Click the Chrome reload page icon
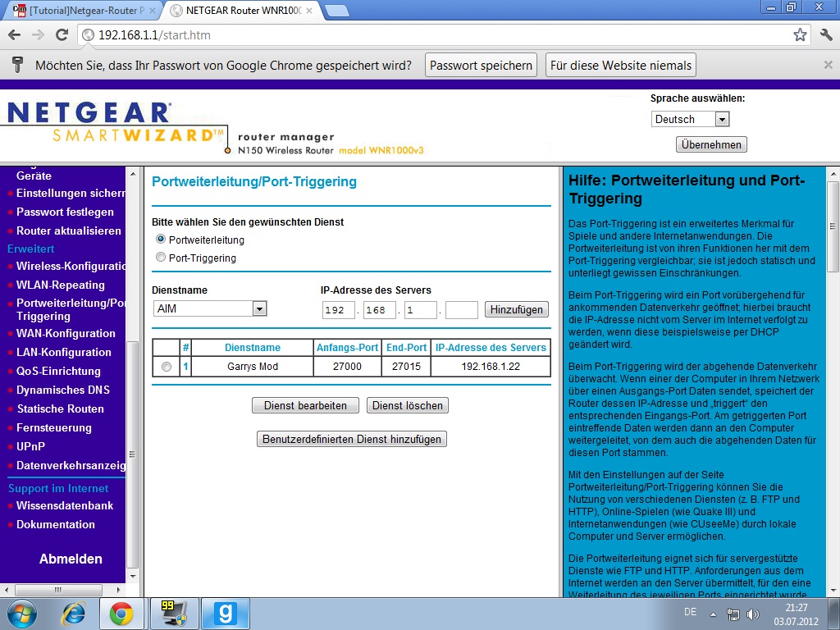This screenshot has width=840, height=630. [62, 35]
